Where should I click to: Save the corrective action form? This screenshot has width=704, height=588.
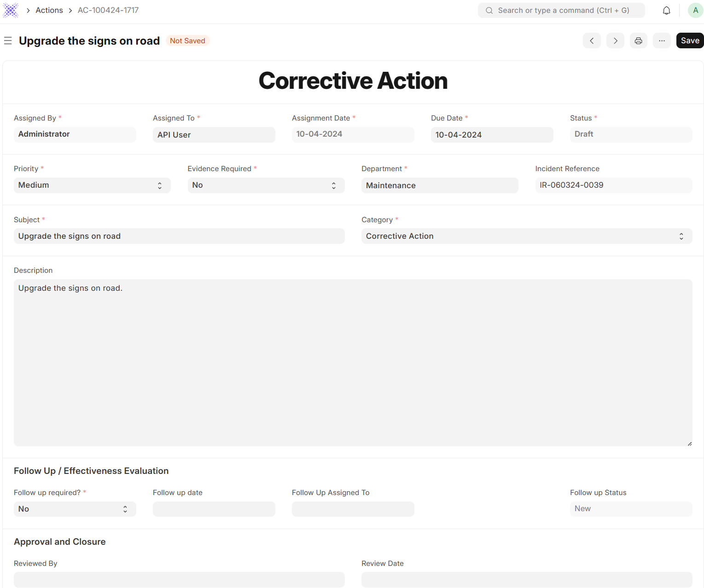point(689,40)
